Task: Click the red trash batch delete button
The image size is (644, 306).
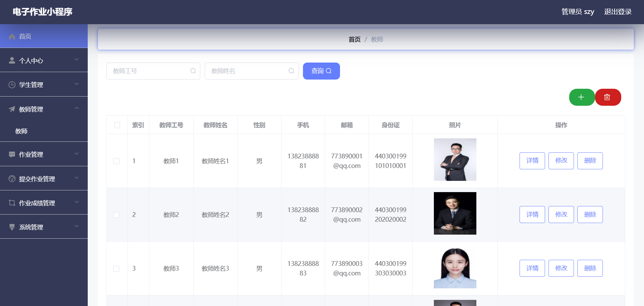Action: click(x=607, y=97)
